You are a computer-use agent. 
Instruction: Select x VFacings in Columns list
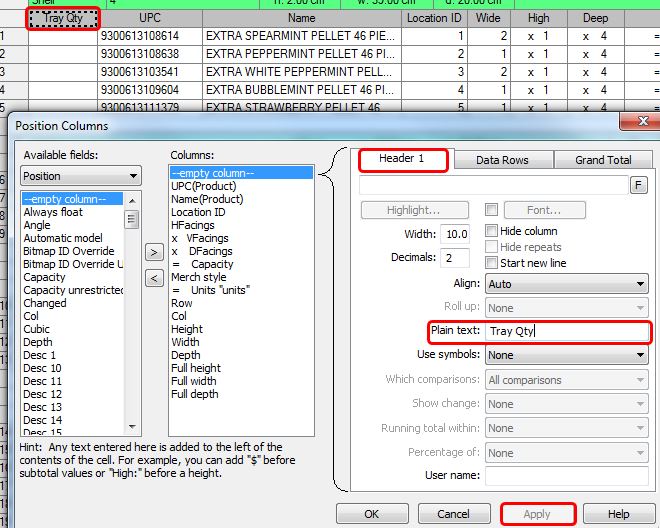[200, 238]
